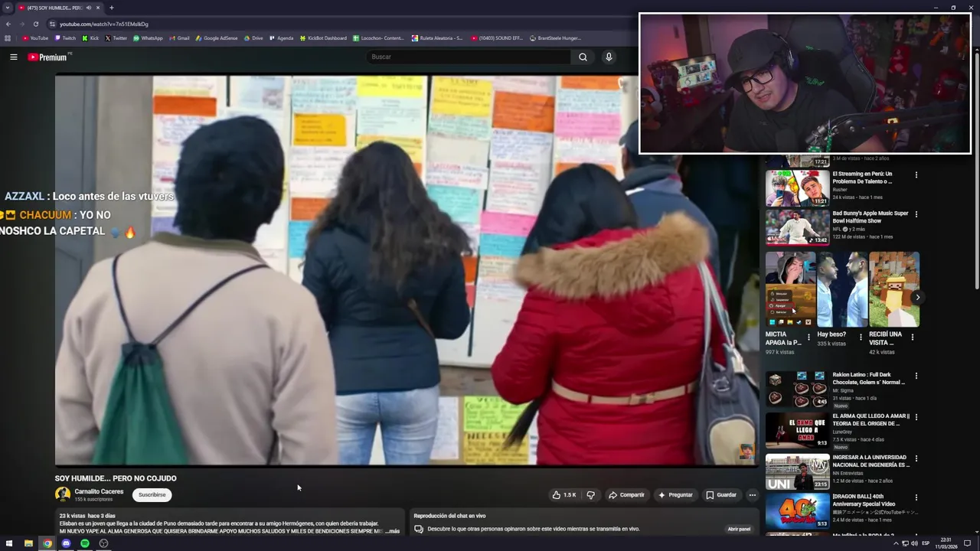Screen dimensions: 980x551
Task: Open Rakion Latino Full Dark Chocolate title
Action: pos(868,379)
